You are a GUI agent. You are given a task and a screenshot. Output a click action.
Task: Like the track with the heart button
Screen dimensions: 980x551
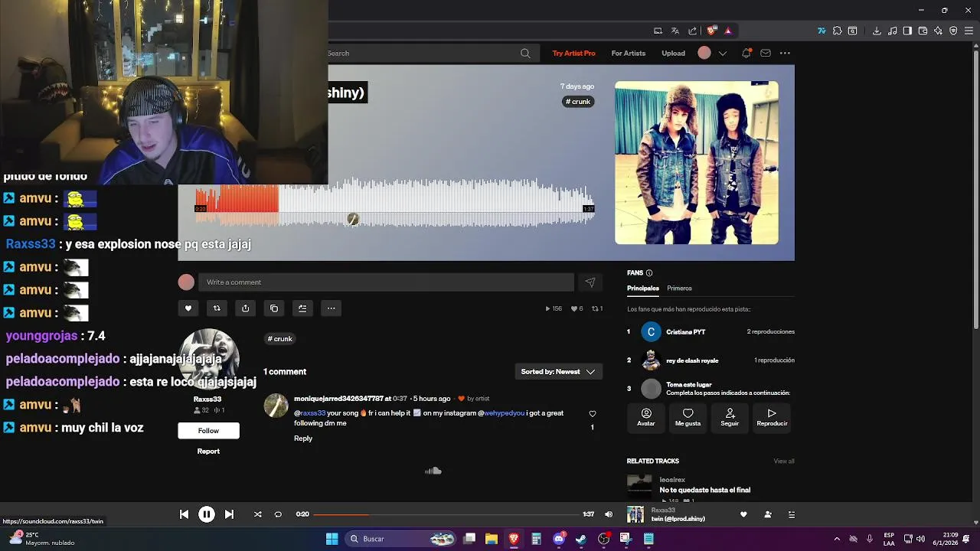coord(188,308)
